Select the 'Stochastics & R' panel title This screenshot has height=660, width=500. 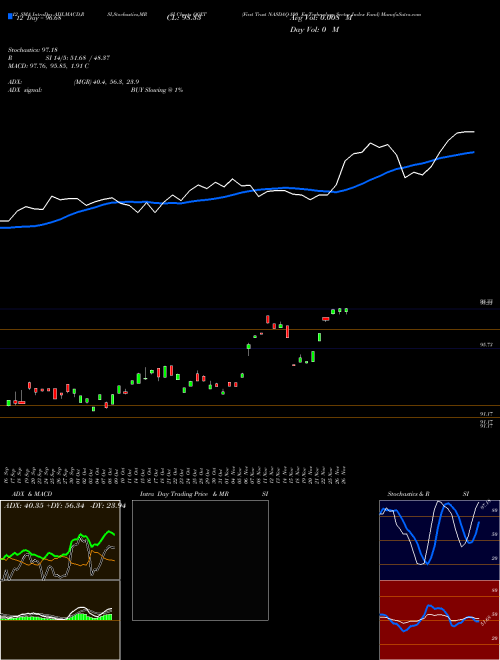[408, 494]
